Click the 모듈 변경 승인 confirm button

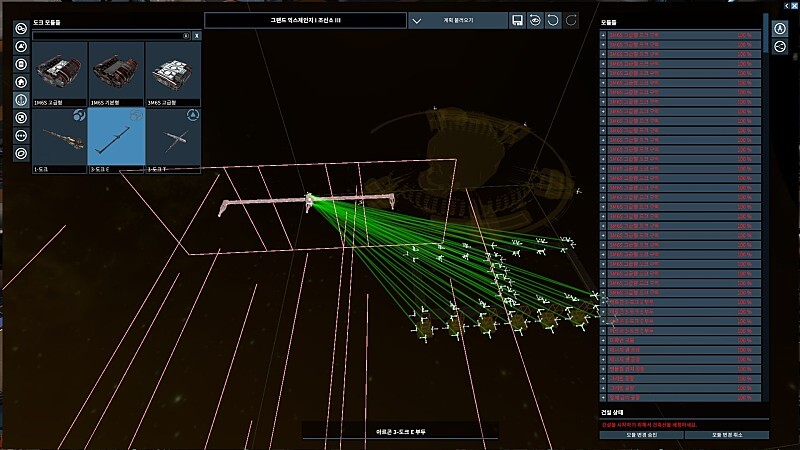pos(641,435)
